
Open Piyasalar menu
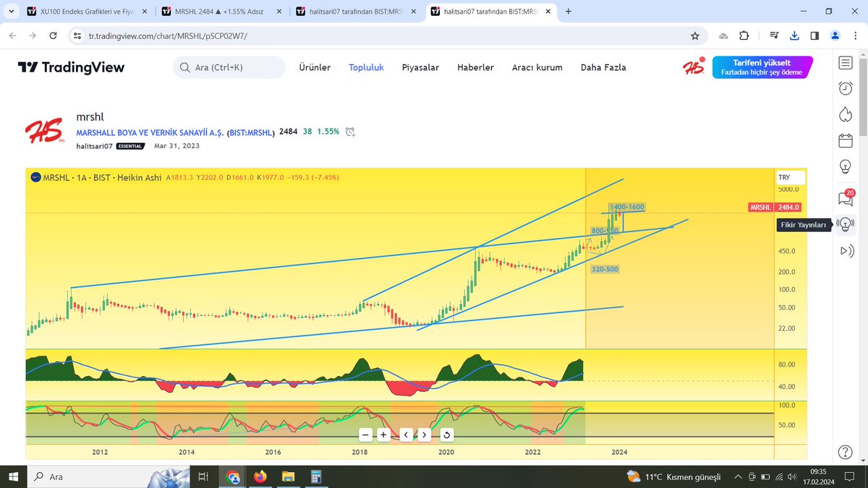(x=420, y=67)
